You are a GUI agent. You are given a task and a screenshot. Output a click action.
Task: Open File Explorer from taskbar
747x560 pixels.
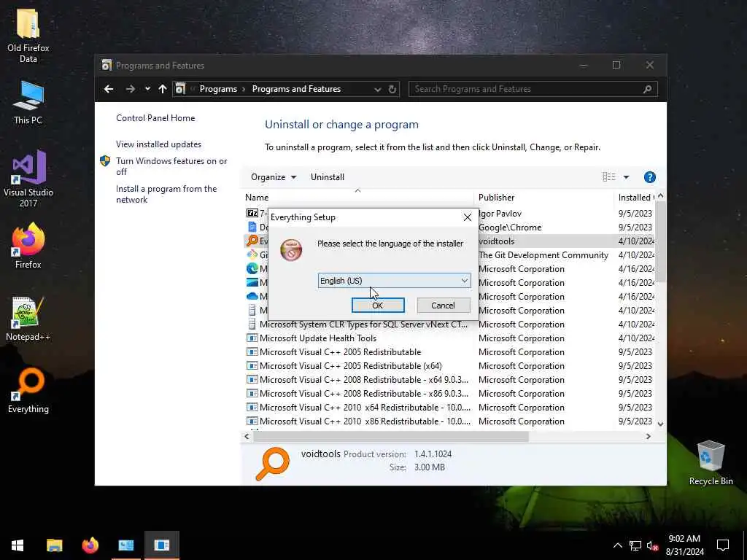[x=54, y=545]
